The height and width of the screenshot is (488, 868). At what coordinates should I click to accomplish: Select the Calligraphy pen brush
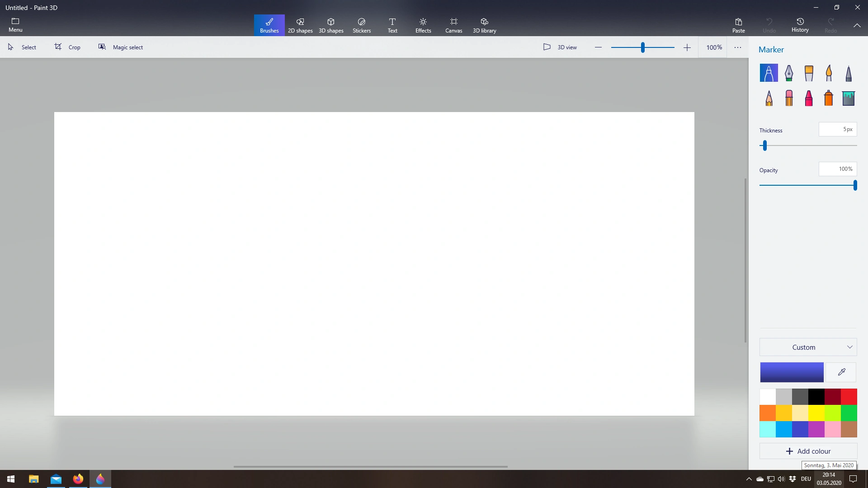tap(788, 73)
